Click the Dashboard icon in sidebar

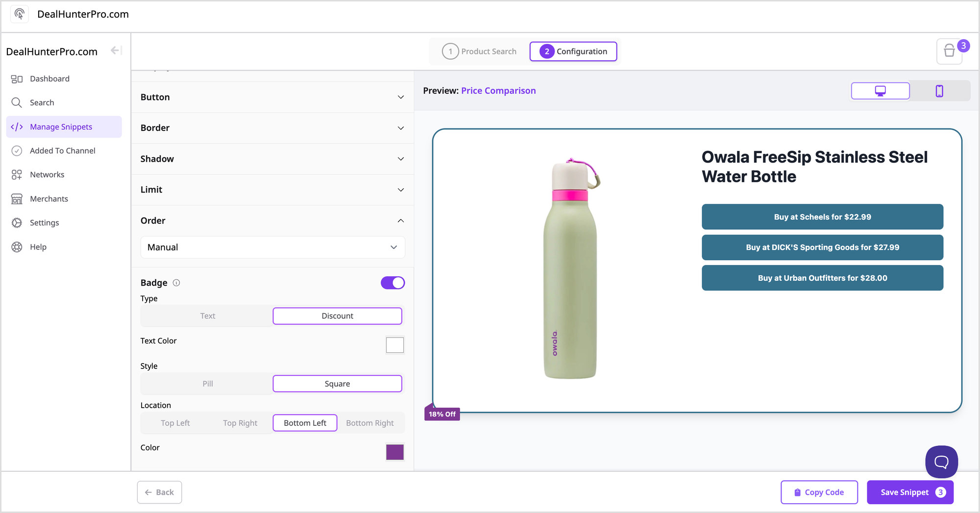[17, 79]
